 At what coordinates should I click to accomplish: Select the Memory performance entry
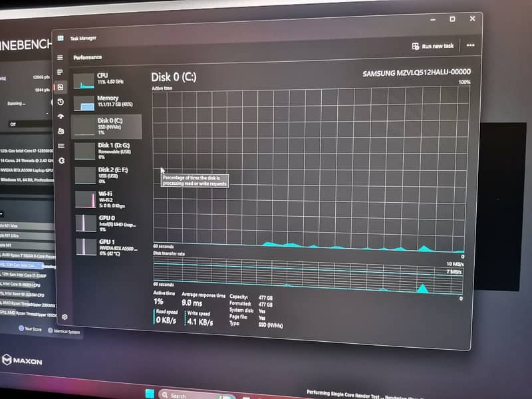pyautogui.click(x=107, y=101)
